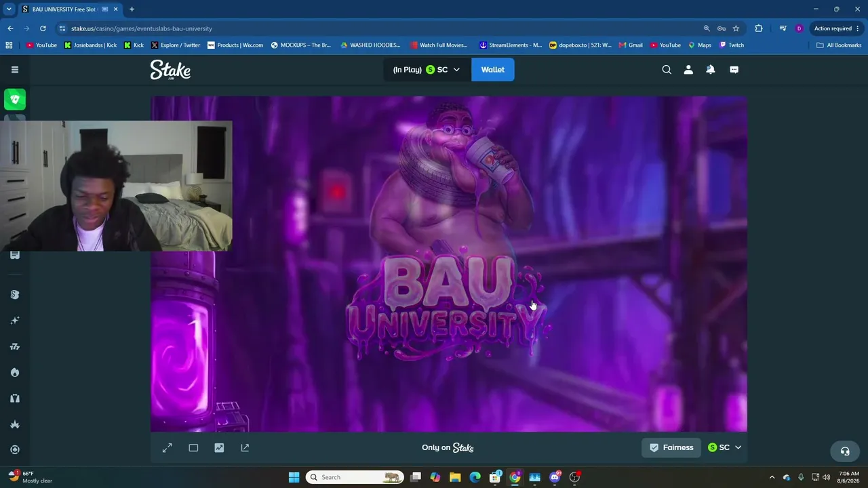868x488 pixels.
Task: Open the vest Live Dealers sidebar icon
Action: pyautogui.click(x=15, y=399)
